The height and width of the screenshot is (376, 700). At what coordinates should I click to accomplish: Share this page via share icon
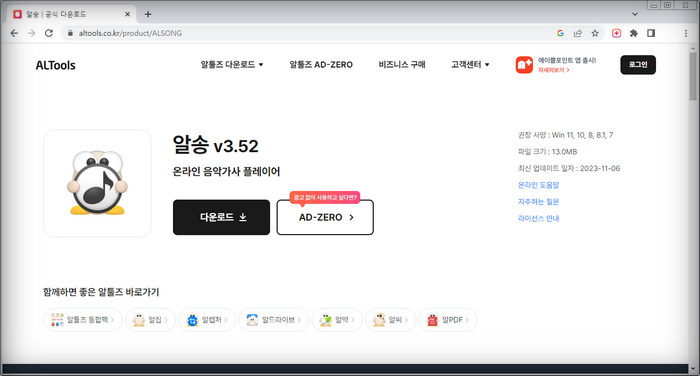pyautogui.click(x=578, y=33)
